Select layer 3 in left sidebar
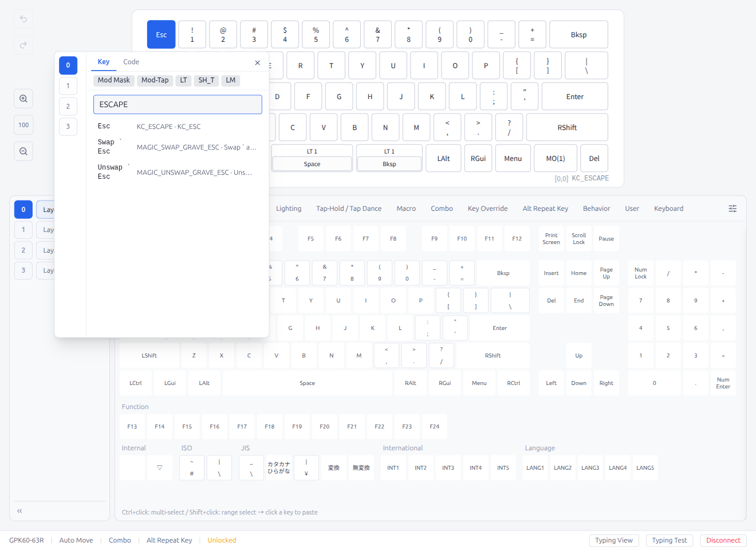 point(23,270)
